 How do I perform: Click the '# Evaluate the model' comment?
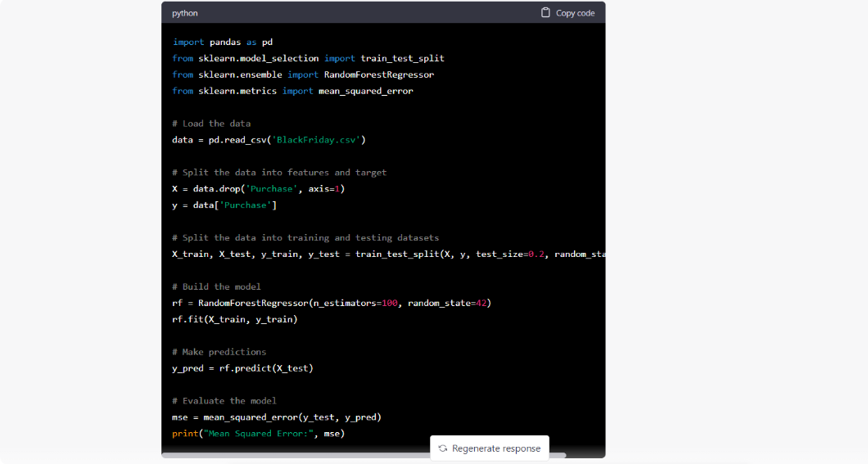pyautogui.click(x=224, y=401)
